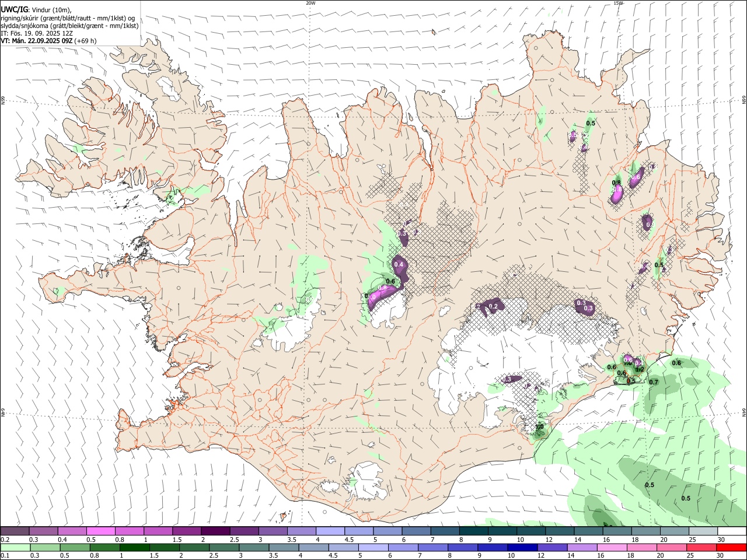Click the 'UWC/IG' title text
Screen dimensions: 747x560
[14, 9]
